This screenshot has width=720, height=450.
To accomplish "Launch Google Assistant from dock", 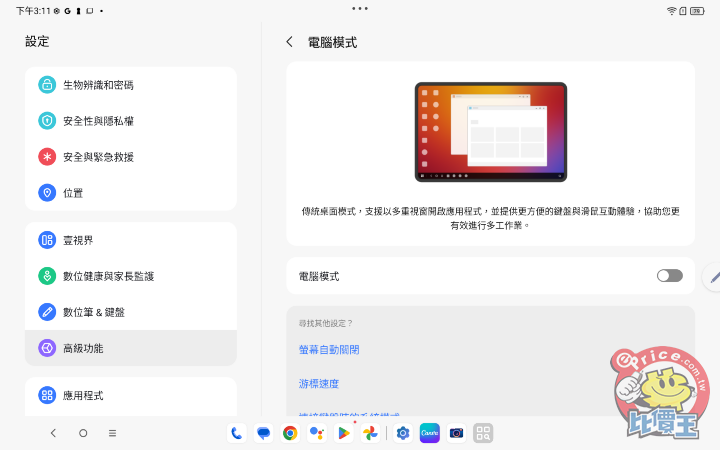I will click(x=317, y=433).
